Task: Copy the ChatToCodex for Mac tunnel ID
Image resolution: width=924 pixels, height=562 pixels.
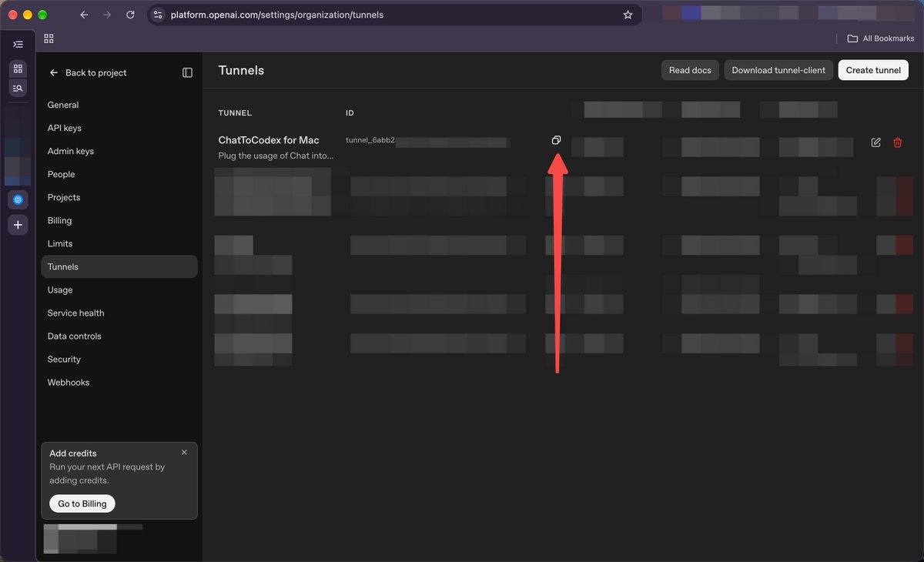Action: (x=556, y=140)
